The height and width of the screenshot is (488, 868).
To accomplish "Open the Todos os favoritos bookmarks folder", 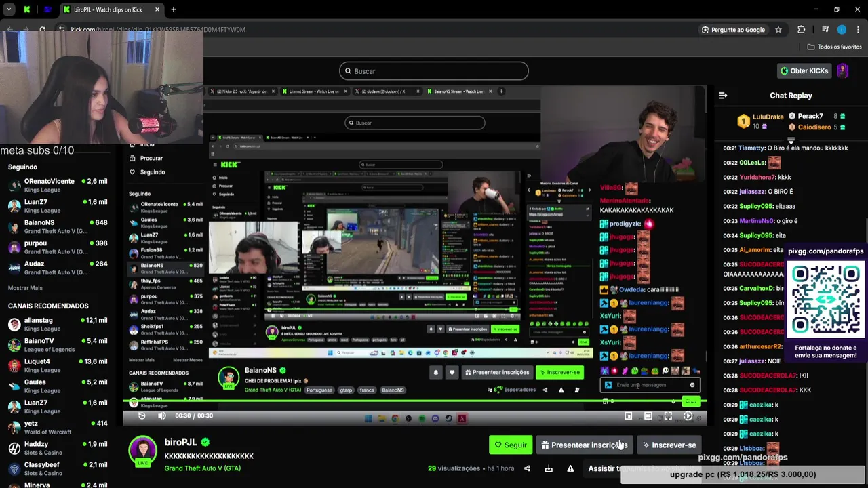I will [835, 47].
